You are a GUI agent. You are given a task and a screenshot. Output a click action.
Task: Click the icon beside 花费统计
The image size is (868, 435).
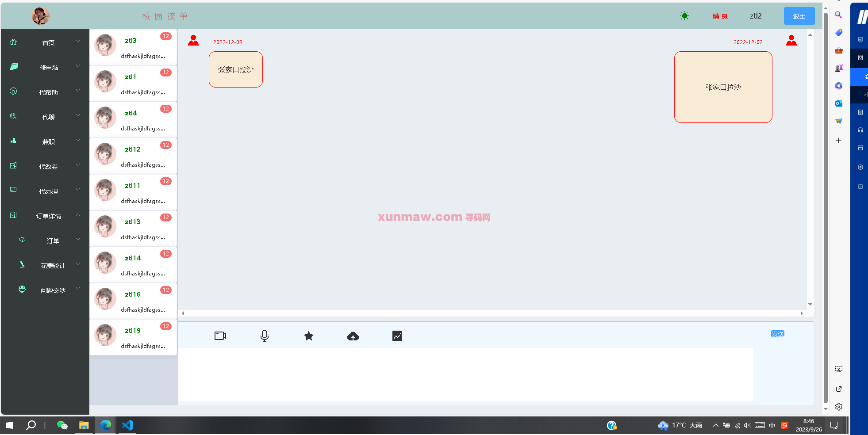point(22,264)
